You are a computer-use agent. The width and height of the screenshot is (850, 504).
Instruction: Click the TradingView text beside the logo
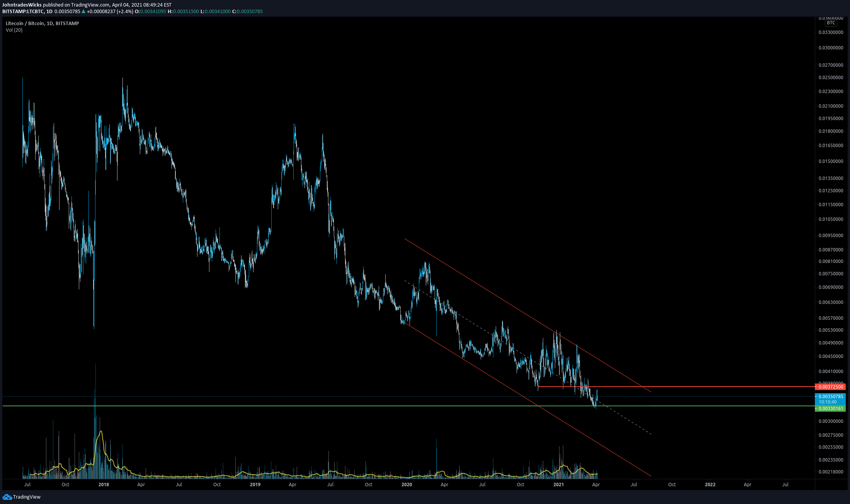[x=27, y=497]
